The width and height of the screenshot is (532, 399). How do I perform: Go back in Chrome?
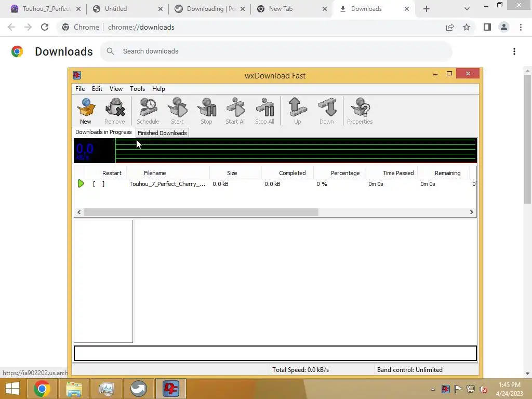click(x=11, y=27)
